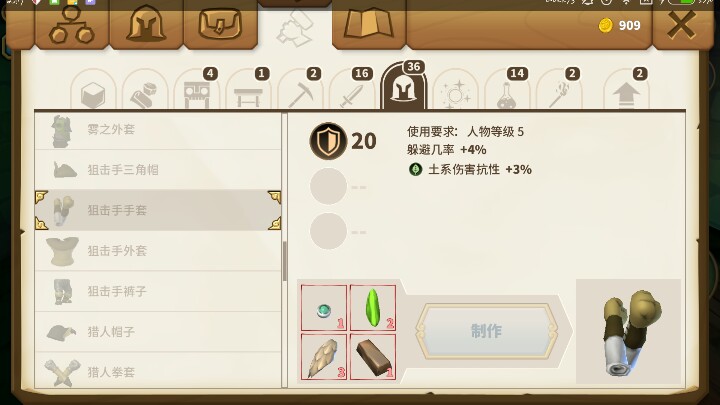The height and width of the screenshot is (405, 720).
Task: Open the skill tree tab
Action: [x=72, y=25]
